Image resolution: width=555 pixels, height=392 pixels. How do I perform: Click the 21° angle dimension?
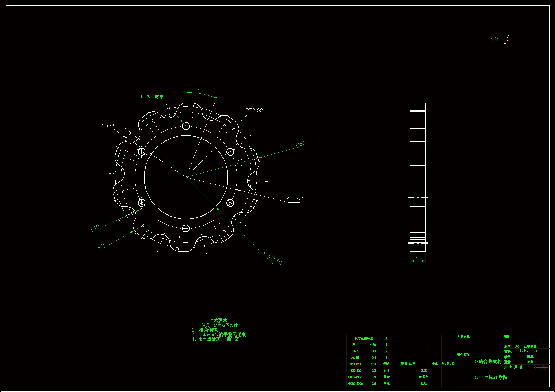point(201,91)
